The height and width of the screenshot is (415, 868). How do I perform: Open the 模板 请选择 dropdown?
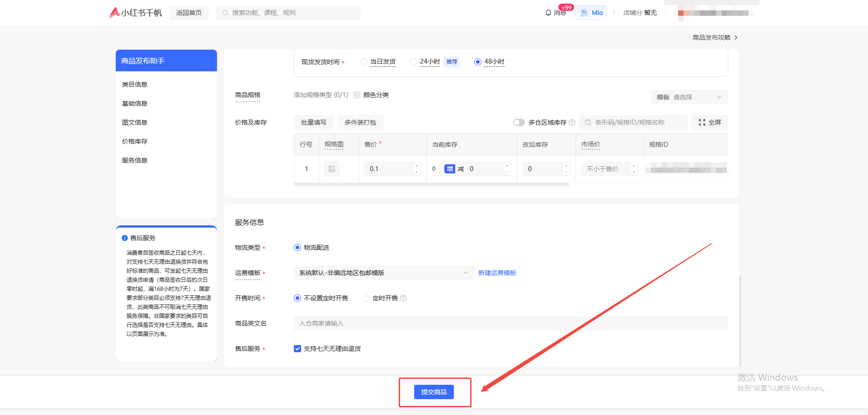coord(689,97)
